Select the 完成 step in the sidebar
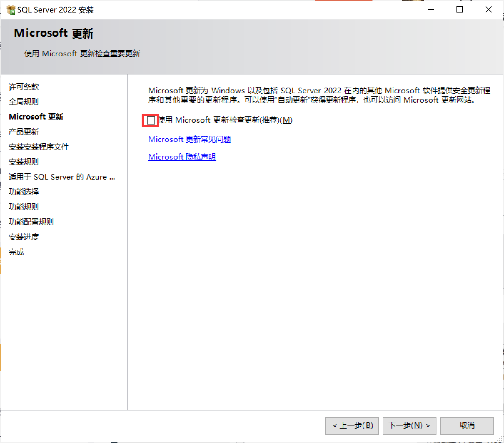 (16, 252)
